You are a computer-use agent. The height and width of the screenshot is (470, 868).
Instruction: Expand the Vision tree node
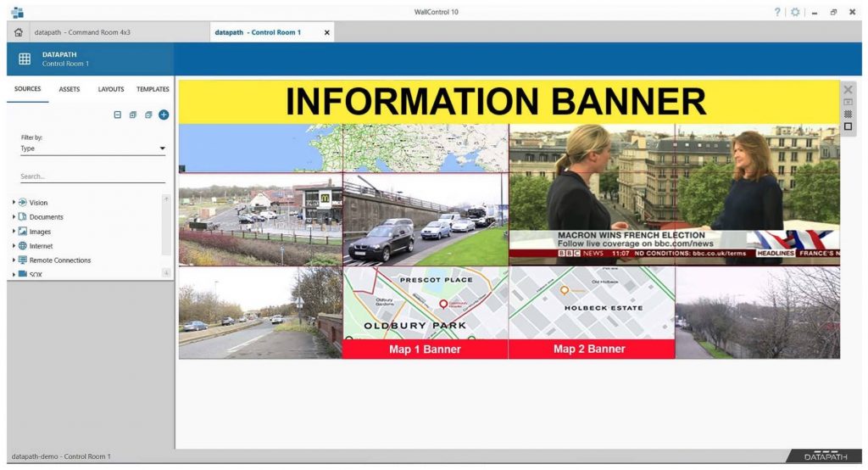14,202
